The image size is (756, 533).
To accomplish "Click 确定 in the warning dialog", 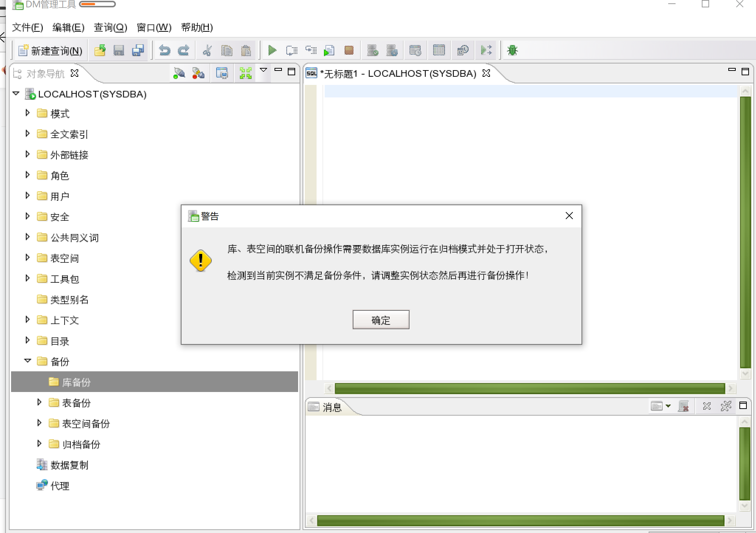I will (x=381, y=320).
